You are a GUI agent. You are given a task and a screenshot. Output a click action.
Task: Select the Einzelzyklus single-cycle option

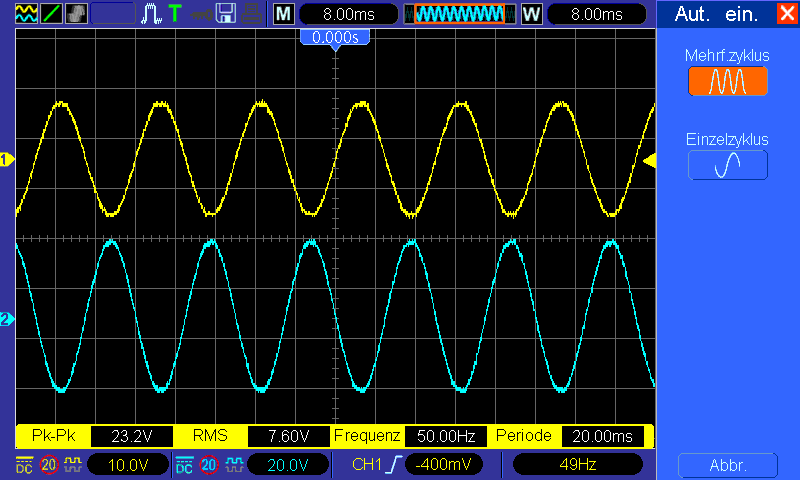[x=728, y=165]
